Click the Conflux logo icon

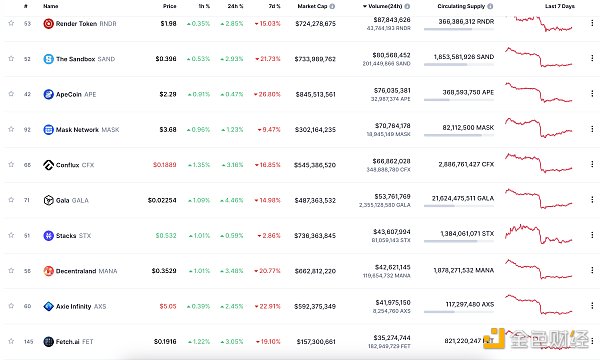(x=48, y=165)
